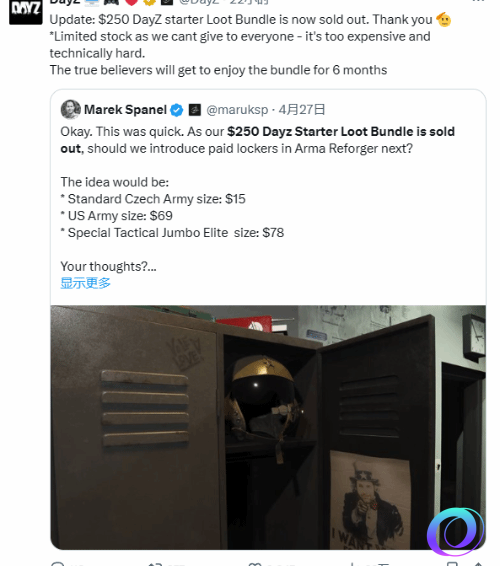Click the blue verified badge beside Marek Spanel
The height and width of the screenshot is (566, 500).
pyautogui.click(x=177, y=110)
